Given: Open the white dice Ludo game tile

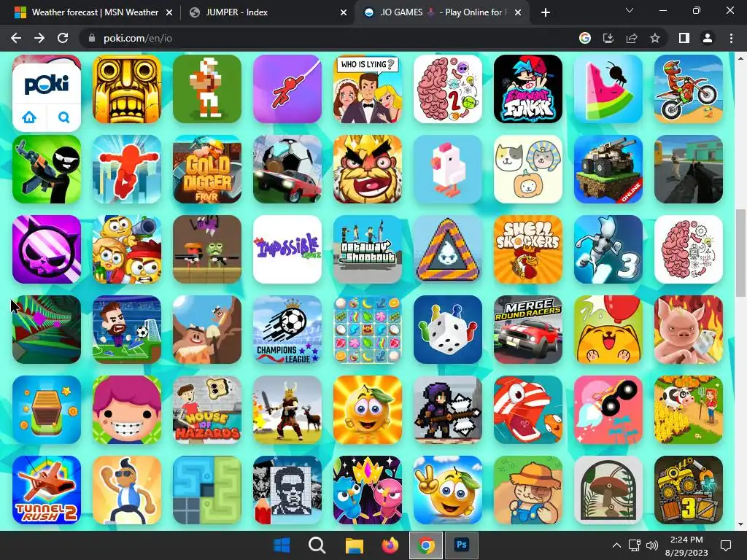Looking at the screenshot, I should 448,330.
